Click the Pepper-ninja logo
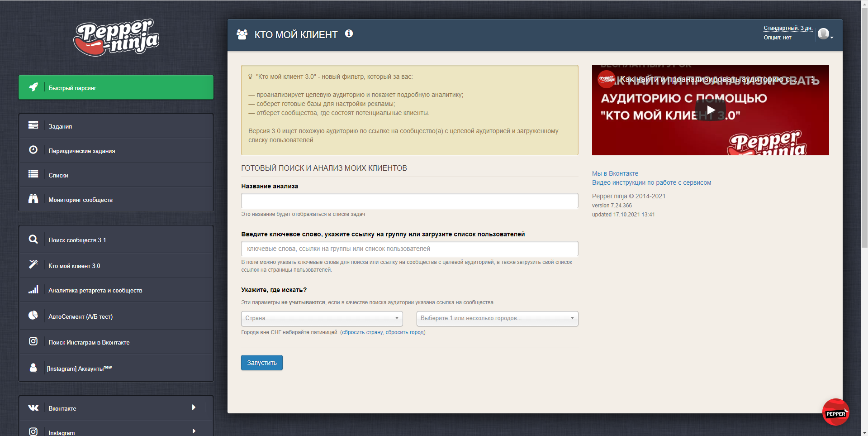The height and width of the screenshot is (436, 868). (116, 37)
